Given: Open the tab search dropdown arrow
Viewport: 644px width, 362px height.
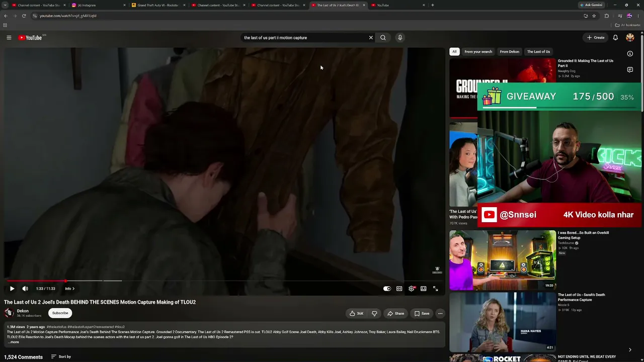Looking at the screenshot, I should 6,5.
